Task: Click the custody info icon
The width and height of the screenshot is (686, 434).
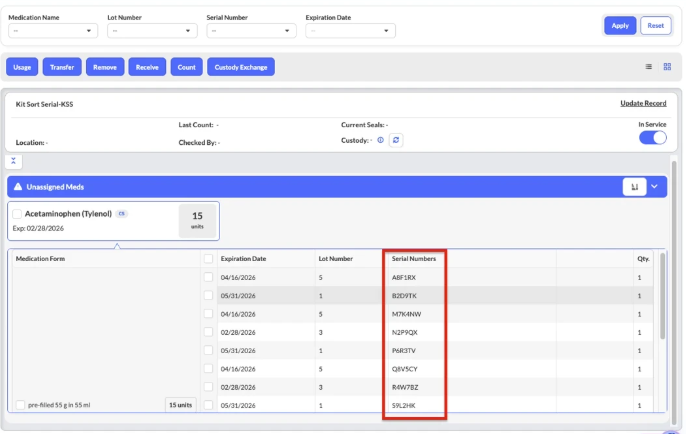Action: click(381, 141)
